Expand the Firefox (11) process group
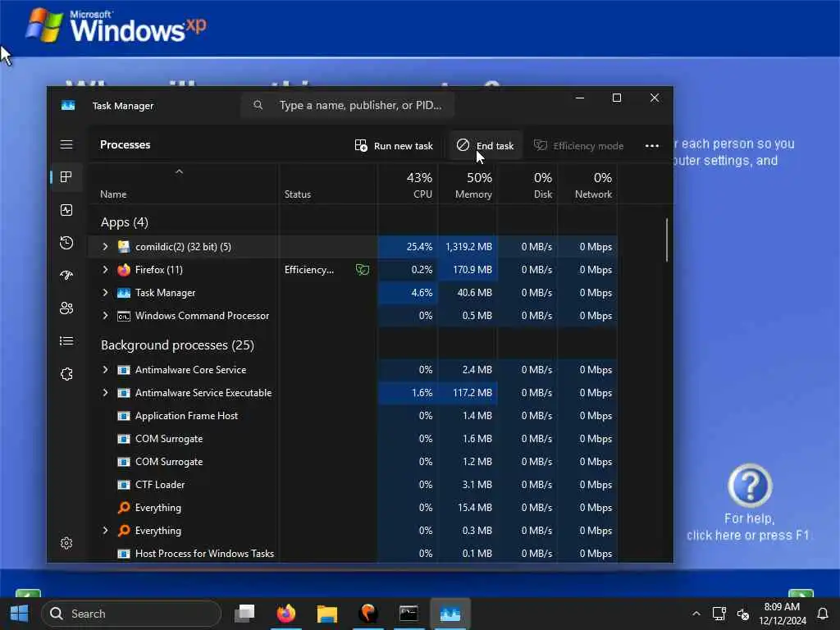The image size is (840, 630). 105,270
